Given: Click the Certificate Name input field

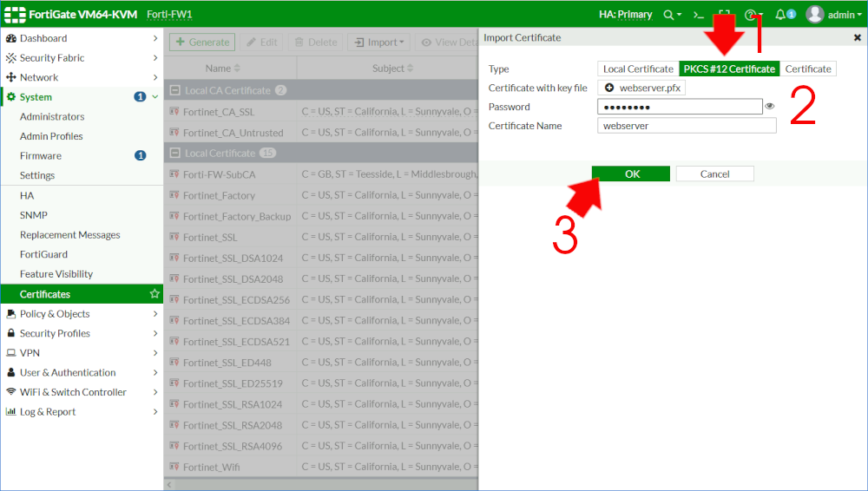Looking at the screenshot, I should (687, 126).
